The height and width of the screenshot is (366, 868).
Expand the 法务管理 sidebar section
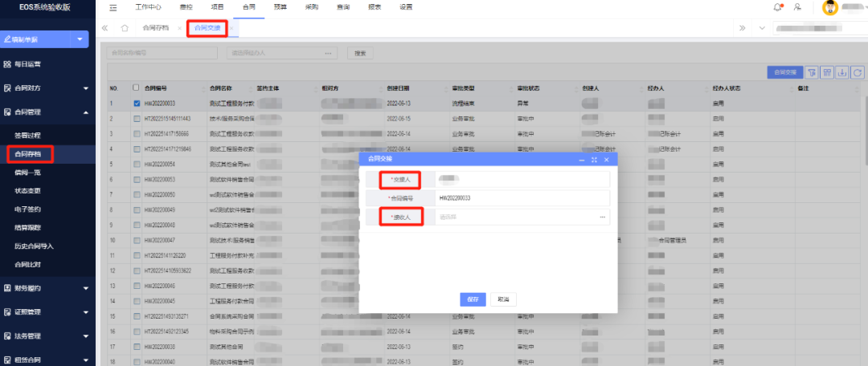(86, 335)
